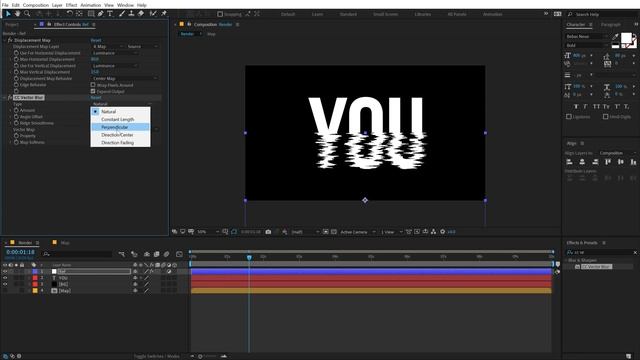The image size is (640, 360).
Task: Select the Puppet Pin tool
Action: [x=164, y=14]
